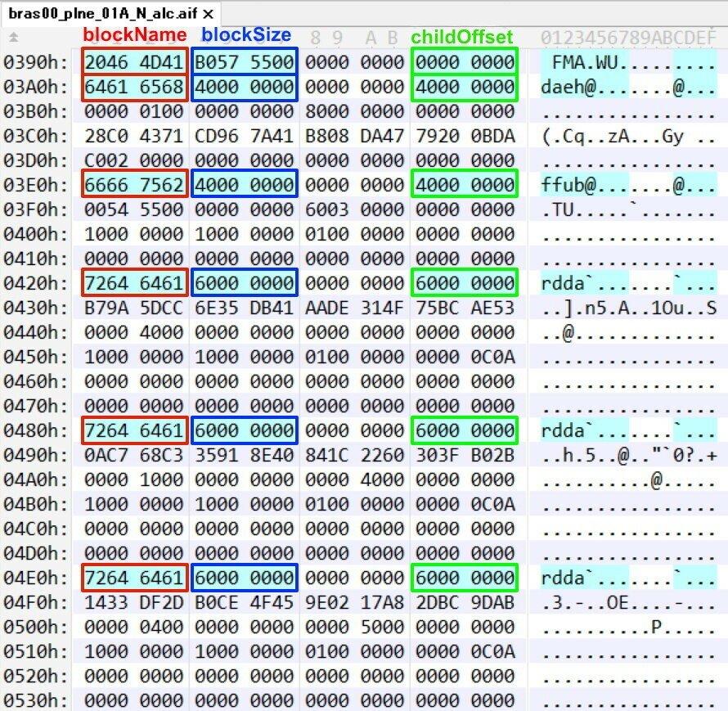Click the up arrow icon above the addresses

13,37
